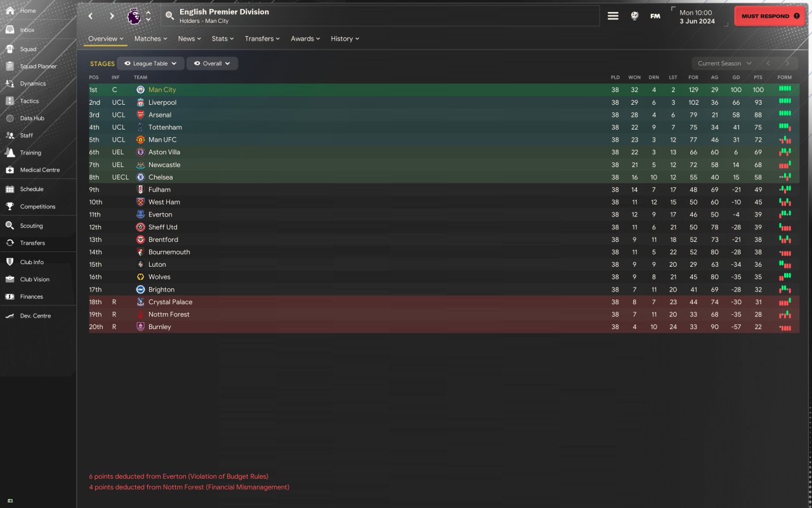The width and height of the screenshot is (812, 508).
Task: Open the Matches tab menu
Action: click(x=150, y=39)
